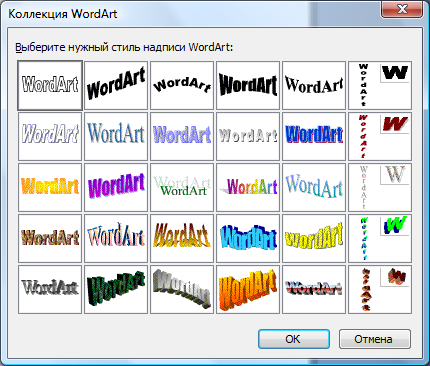Select the green blue vertical WordArt style

[380, 238]
